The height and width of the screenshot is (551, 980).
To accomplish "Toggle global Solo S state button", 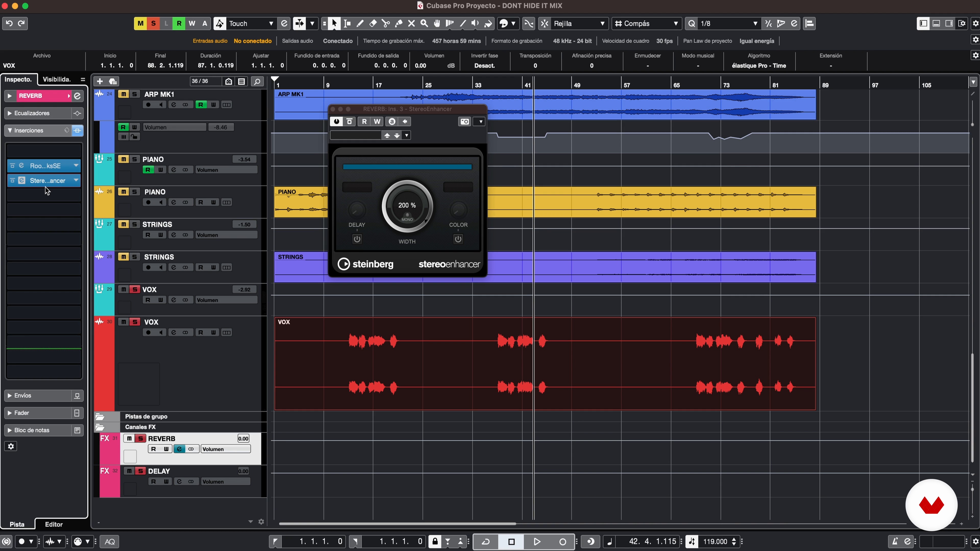I will 153,23.
